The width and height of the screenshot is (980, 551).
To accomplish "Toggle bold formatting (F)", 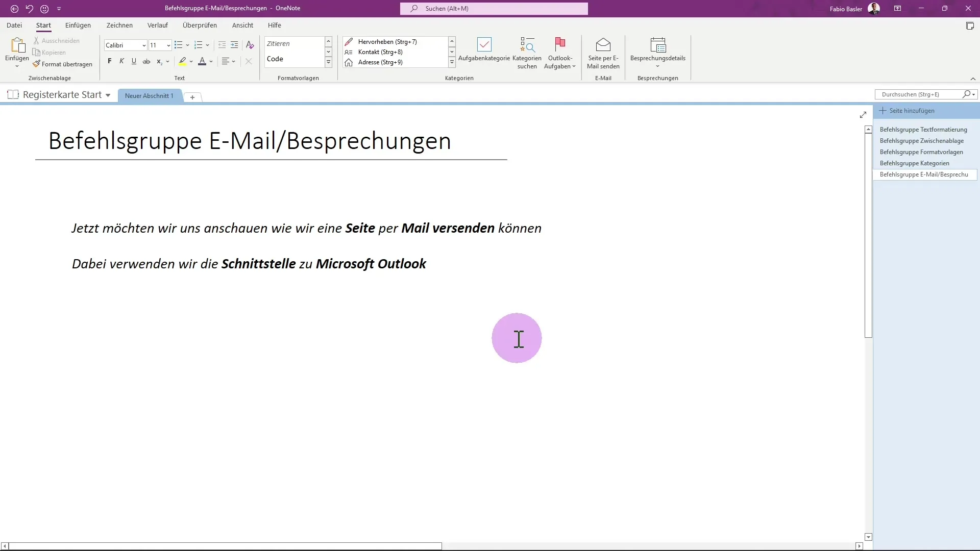I will click(x=109, y=61).
